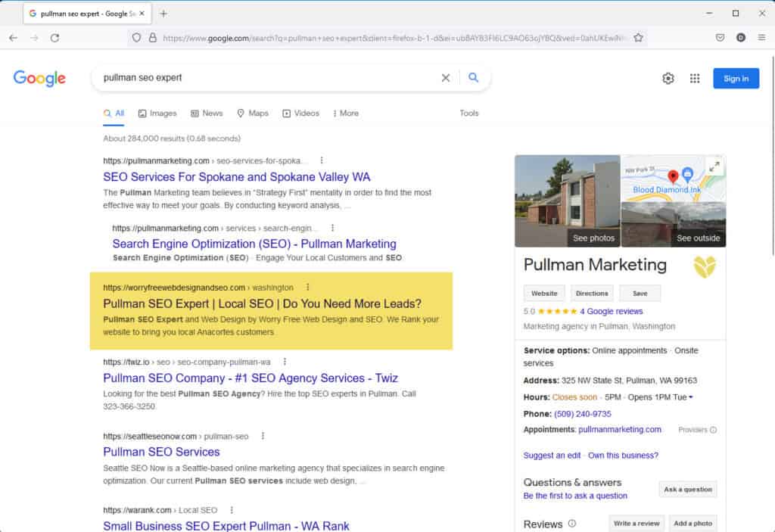Viewport: 775px width, 532px height.
Task: Open the More search options menu
Action: (345, 114)
